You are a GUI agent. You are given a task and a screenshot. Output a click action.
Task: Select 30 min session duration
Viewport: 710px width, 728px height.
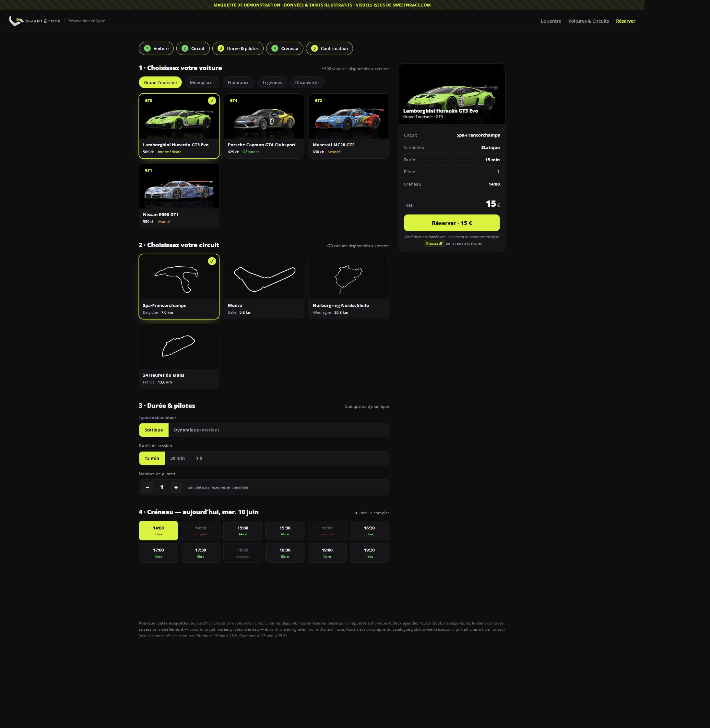point(178,458)
